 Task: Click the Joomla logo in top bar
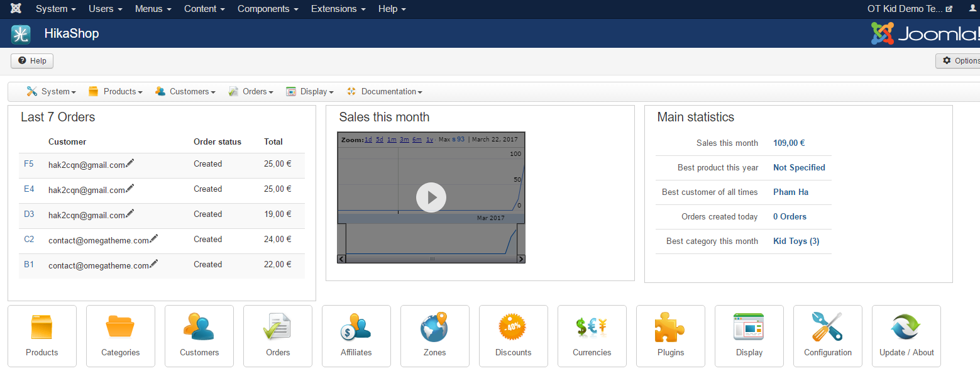tap(16, 9)
